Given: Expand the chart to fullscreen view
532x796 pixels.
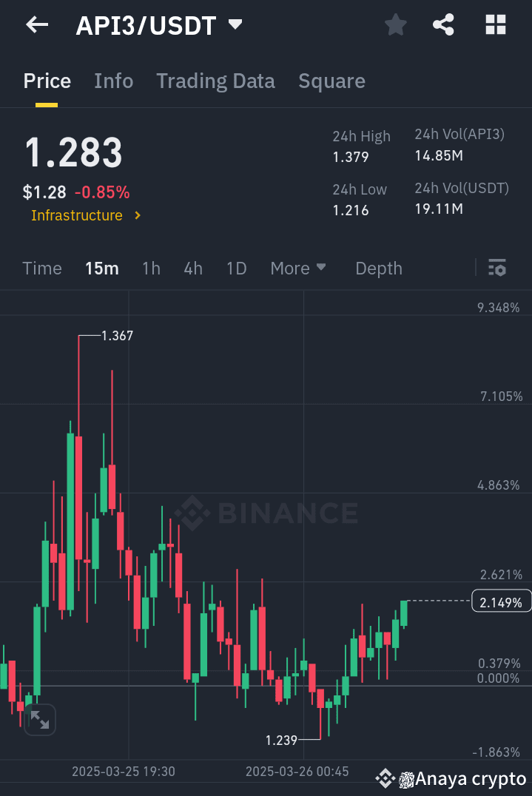Looking at the screenshot, I should coord(40,719).
